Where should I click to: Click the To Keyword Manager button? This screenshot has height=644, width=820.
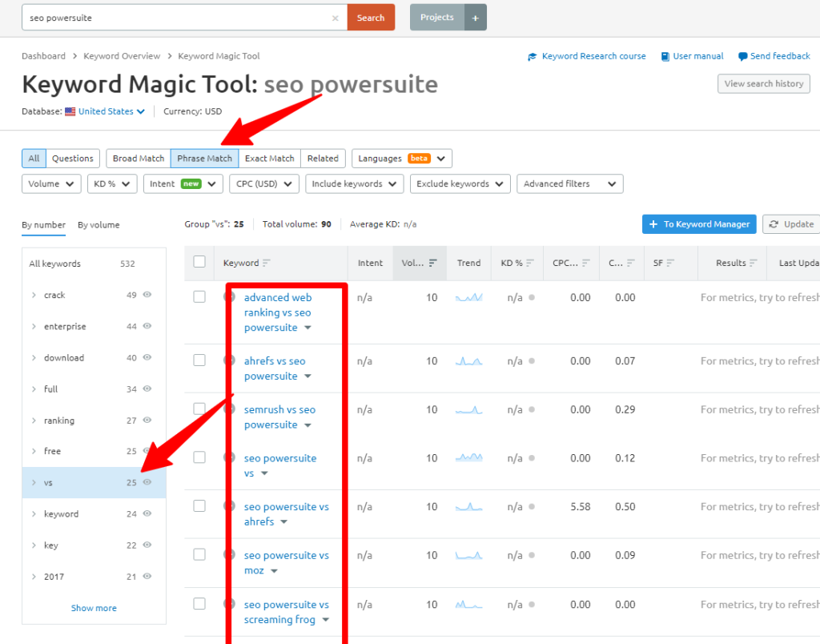[x=698, y=223]
